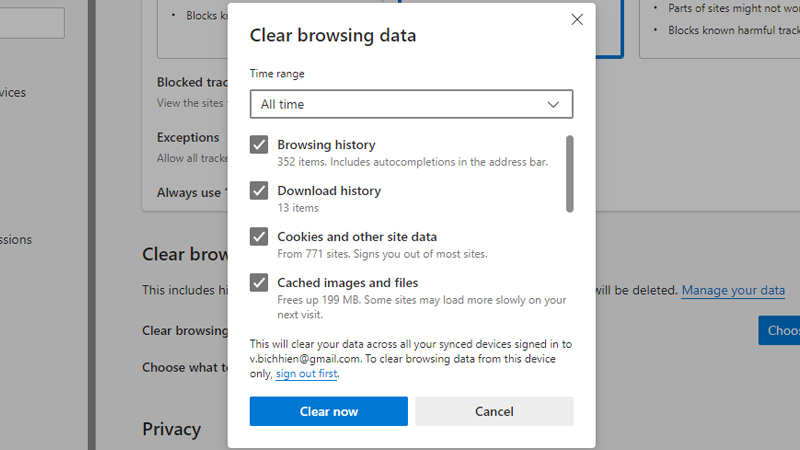Open the Exceptions row
Image resolution: width=800 pixels, height=450 pixels.
188,138
